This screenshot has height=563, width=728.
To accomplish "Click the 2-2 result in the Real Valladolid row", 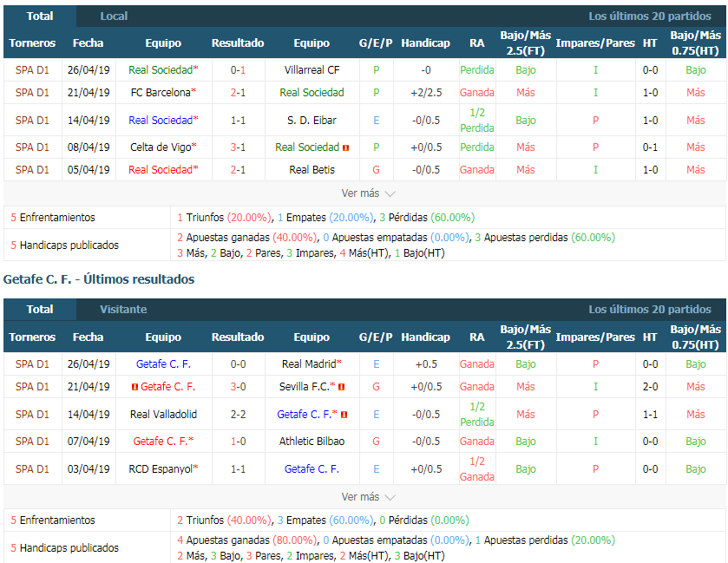I will [238, 415].
